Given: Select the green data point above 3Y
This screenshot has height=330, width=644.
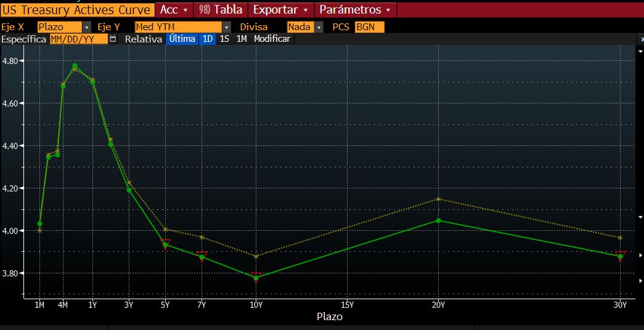Looking at the screenshot, I should point(129,190).
